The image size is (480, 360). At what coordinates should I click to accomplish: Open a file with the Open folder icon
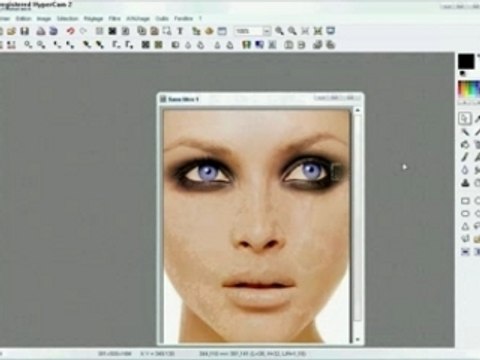point(12,31)
